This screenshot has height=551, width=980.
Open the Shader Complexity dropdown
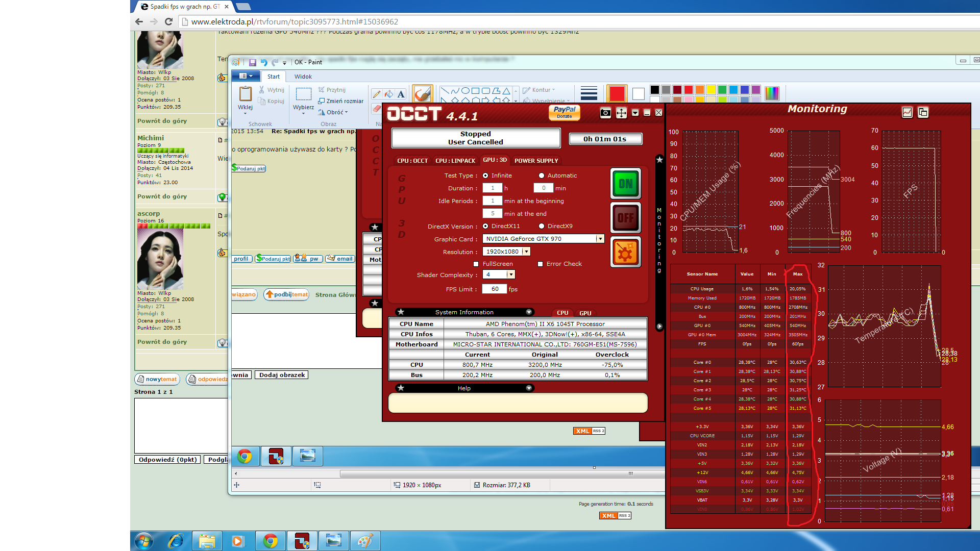(x=510, y=274)
